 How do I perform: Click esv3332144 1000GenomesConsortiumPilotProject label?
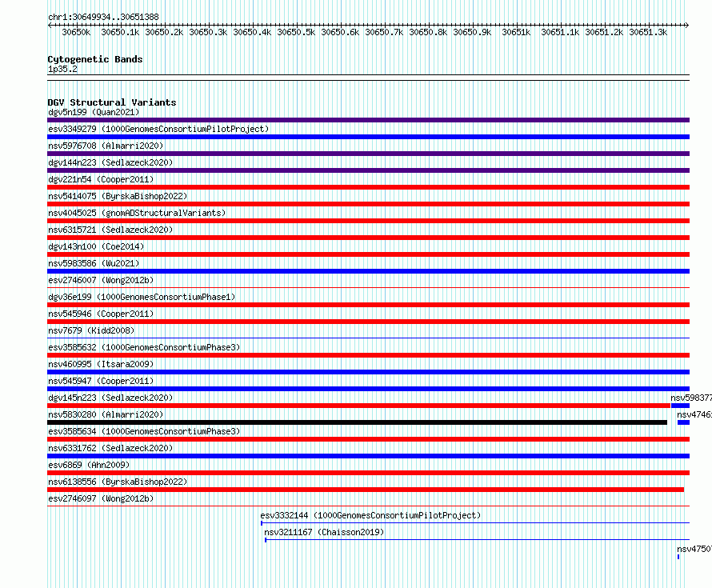(370, 515)
